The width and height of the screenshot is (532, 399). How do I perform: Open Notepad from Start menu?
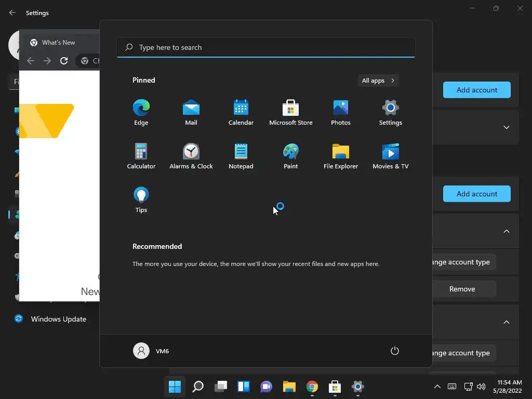[x=241, y=156]
